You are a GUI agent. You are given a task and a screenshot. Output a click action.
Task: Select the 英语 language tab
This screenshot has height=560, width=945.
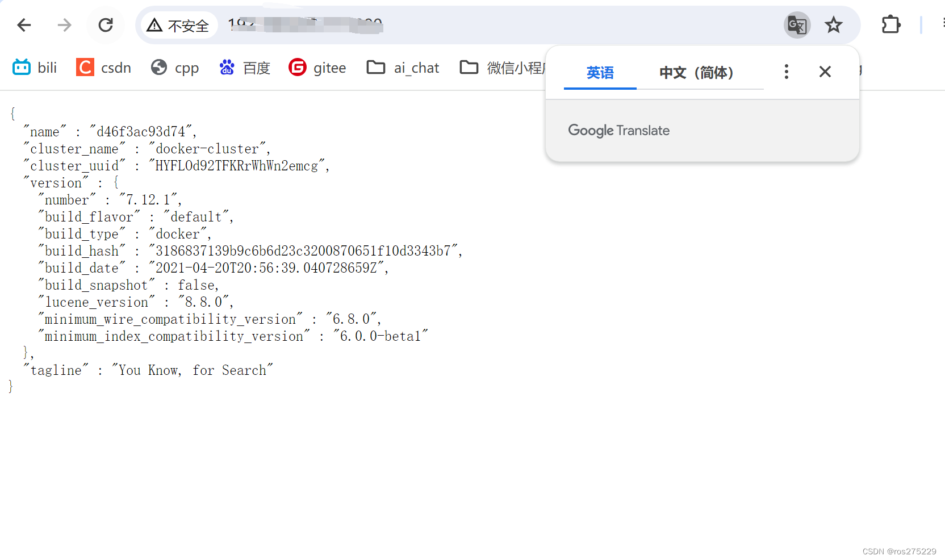point(600,73)
